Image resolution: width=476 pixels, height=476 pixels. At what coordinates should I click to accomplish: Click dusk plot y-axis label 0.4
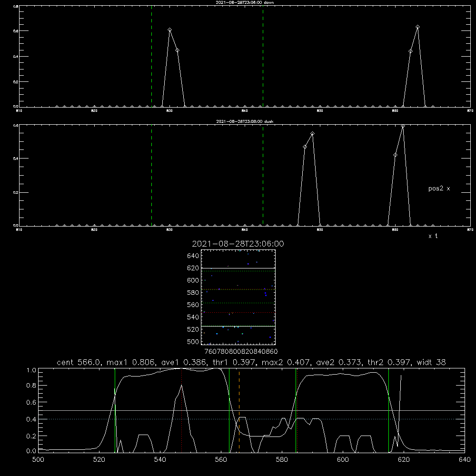(x=15, y=159)
